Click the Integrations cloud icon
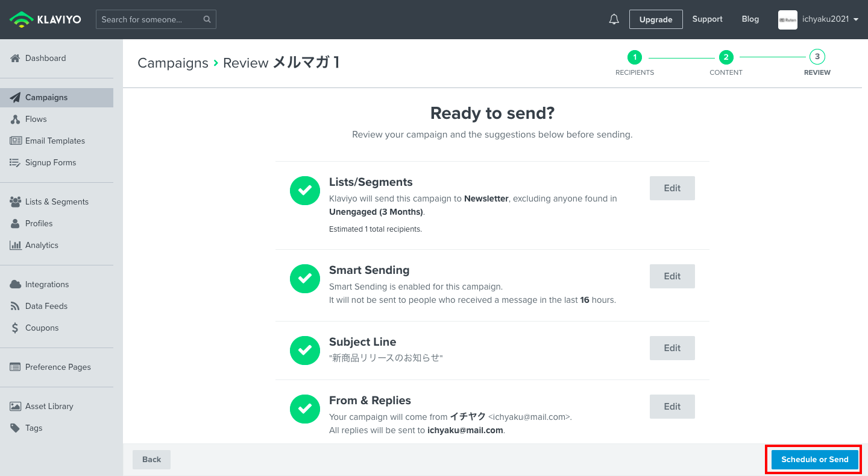 pos(16,284)
